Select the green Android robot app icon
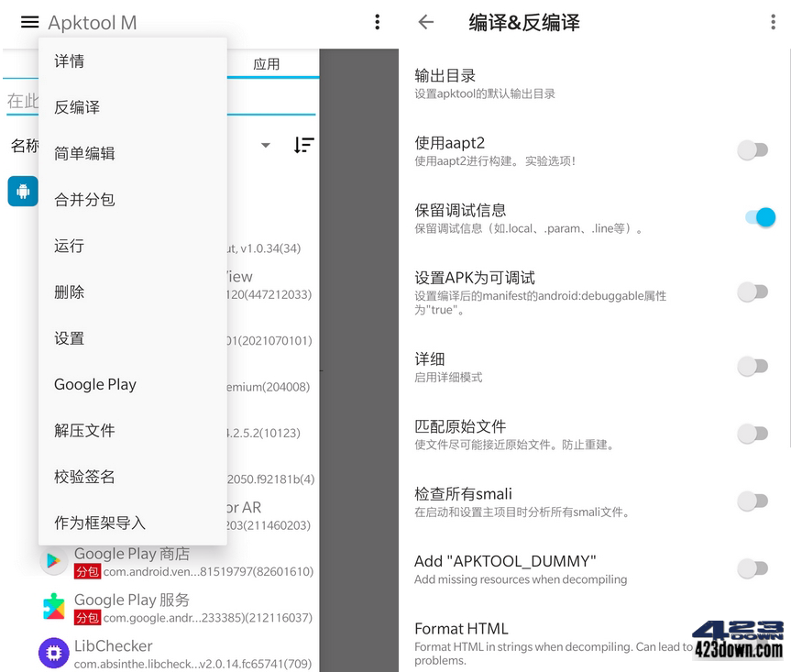Image resolution: width=791 pixels, height=672 pixels. point(22,192)
